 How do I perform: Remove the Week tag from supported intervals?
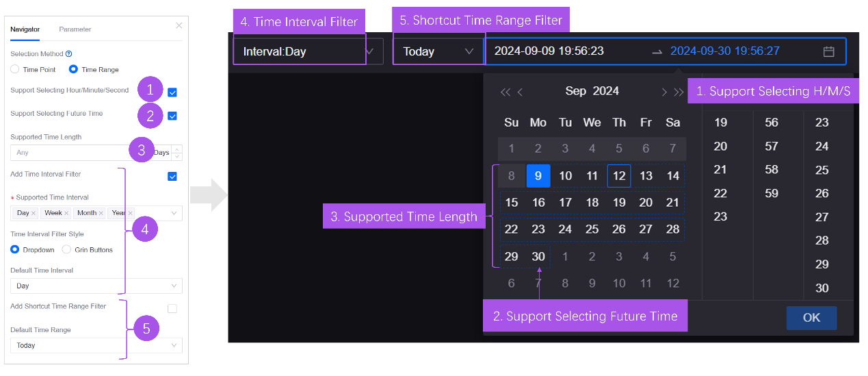click(66, 213)
